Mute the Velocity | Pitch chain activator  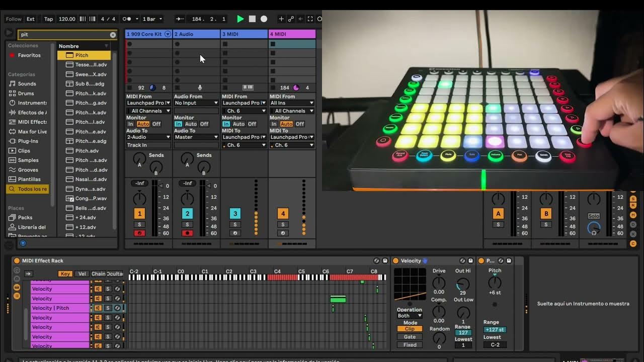(x=99, y=308)
